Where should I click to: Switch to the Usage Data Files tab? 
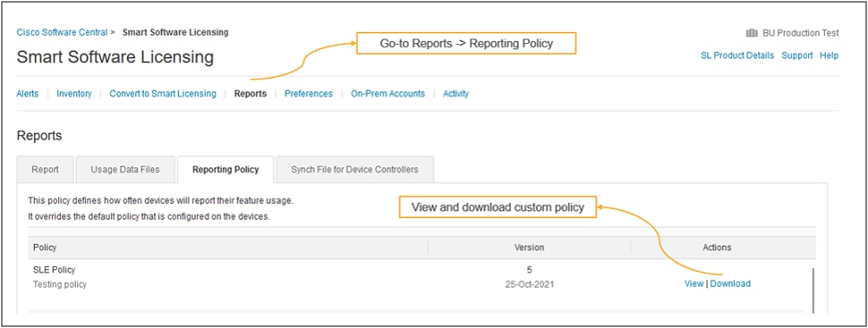[125, 170]
